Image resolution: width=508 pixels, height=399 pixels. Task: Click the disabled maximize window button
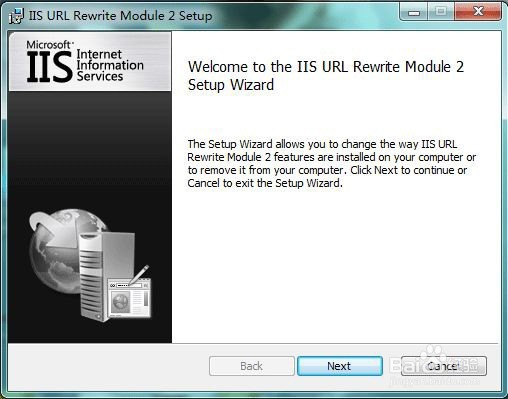441,12
